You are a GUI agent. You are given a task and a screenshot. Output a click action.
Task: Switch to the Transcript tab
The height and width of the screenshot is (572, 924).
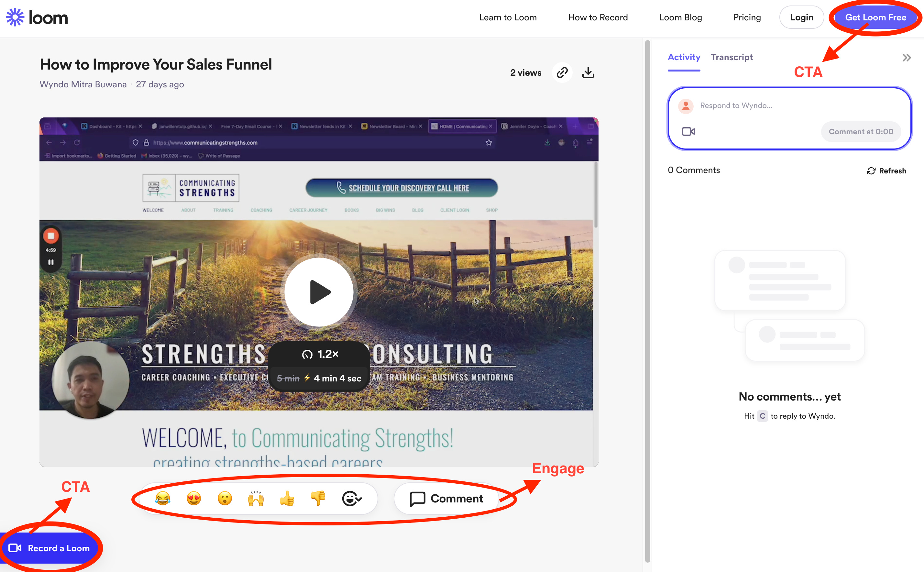click(731, 58)
